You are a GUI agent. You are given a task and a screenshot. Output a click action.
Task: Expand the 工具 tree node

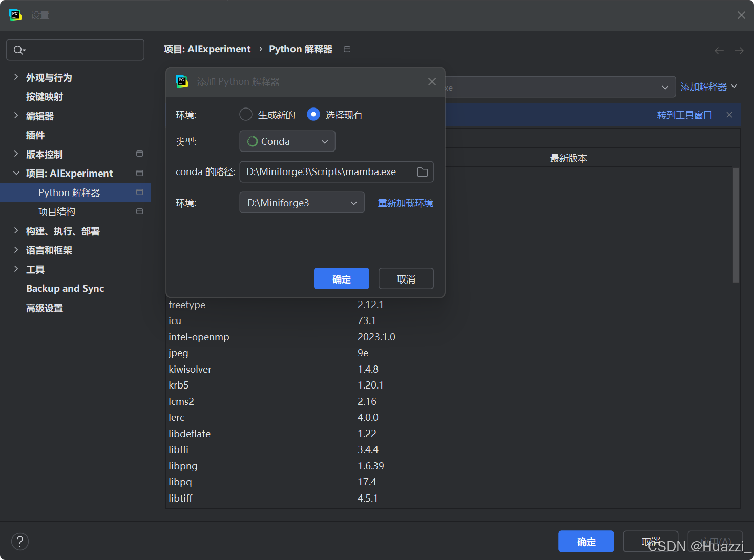point(16,269)
